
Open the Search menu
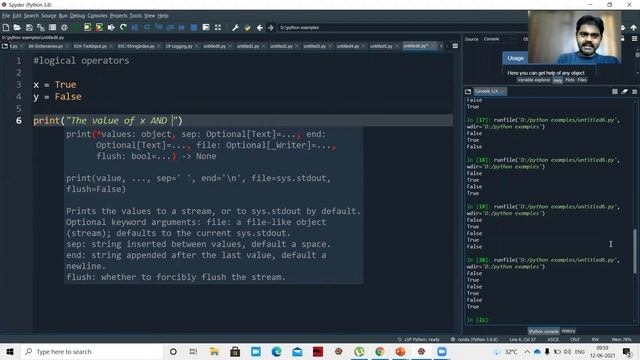[x=31, y=16]
